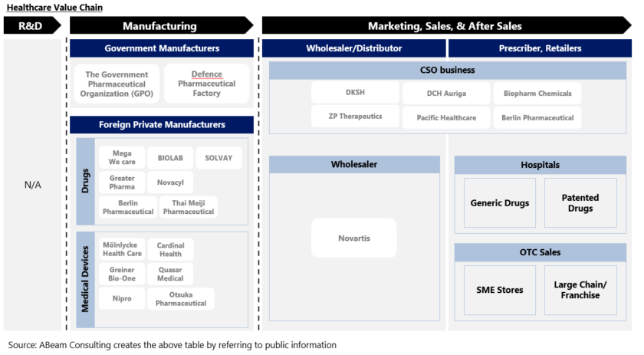The height and width of the screenshot is (355, 644).
Task: Select the vertical Medical Devices label
Action: click(85, 281)
